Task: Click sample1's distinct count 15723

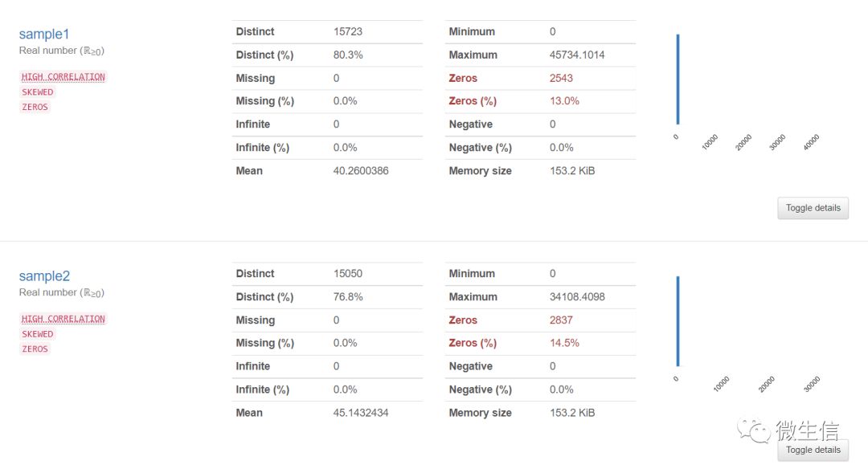Action: click(x=348, y=32)
